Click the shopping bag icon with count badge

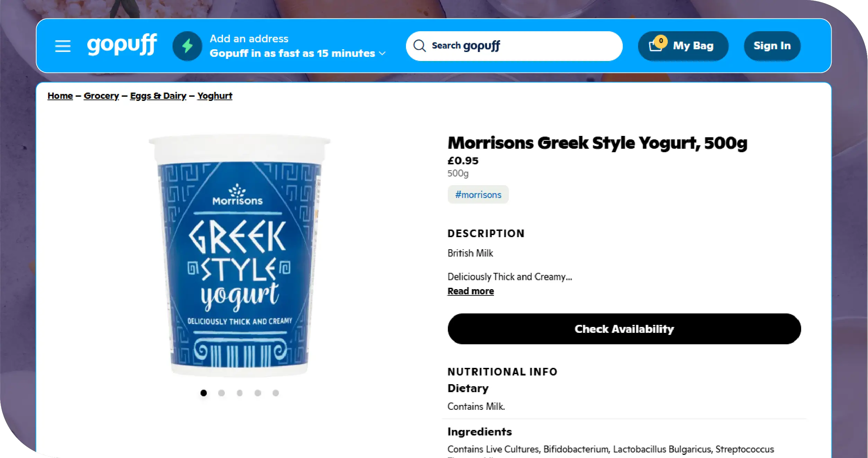coord(656,45)
